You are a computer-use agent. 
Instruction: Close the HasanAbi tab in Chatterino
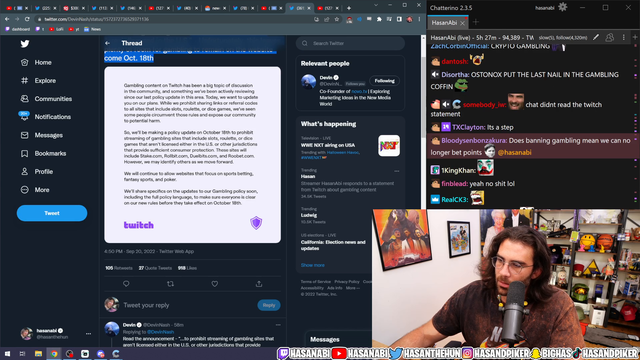[462, 23]
